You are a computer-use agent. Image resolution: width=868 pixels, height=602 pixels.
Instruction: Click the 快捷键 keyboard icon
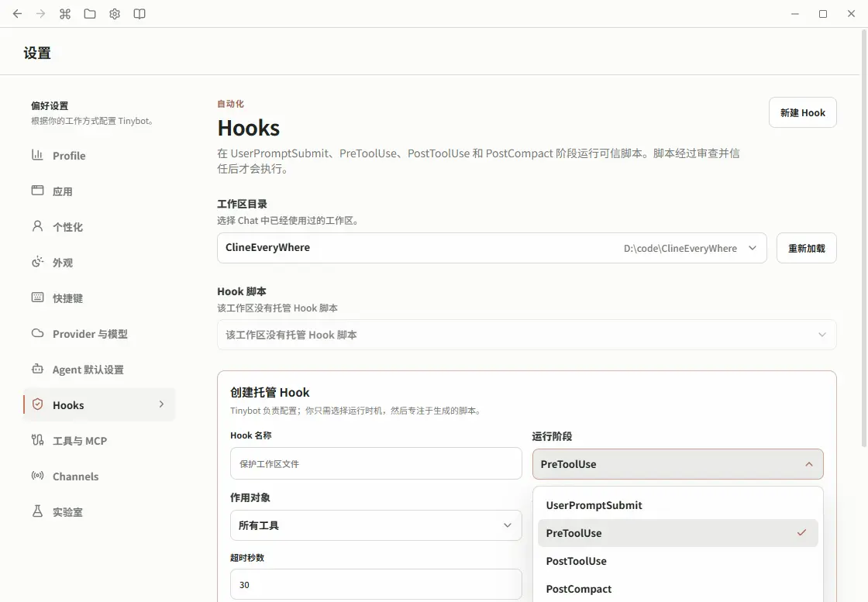pyautogui.click(x=37, y=298)
